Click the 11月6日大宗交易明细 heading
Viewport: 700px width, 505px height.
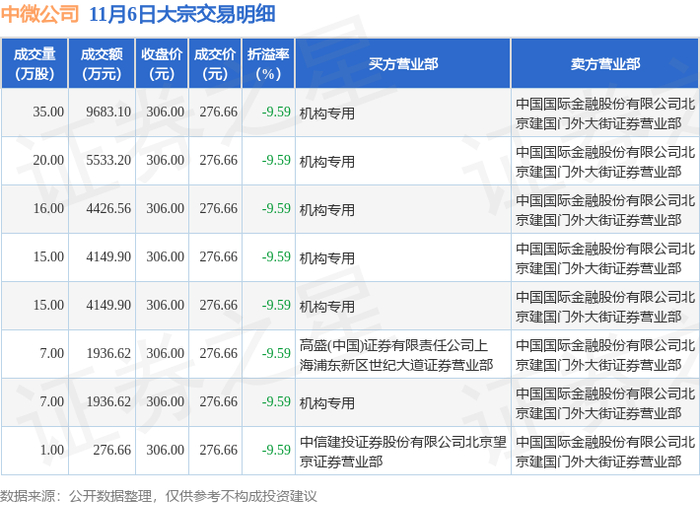click(x=182, y=14)
